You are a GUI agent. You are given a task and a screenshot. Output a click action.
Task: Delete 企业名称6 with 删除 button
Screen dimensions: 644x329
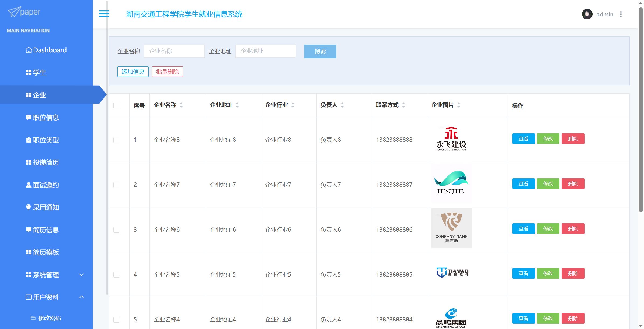[x=573, y=229]
